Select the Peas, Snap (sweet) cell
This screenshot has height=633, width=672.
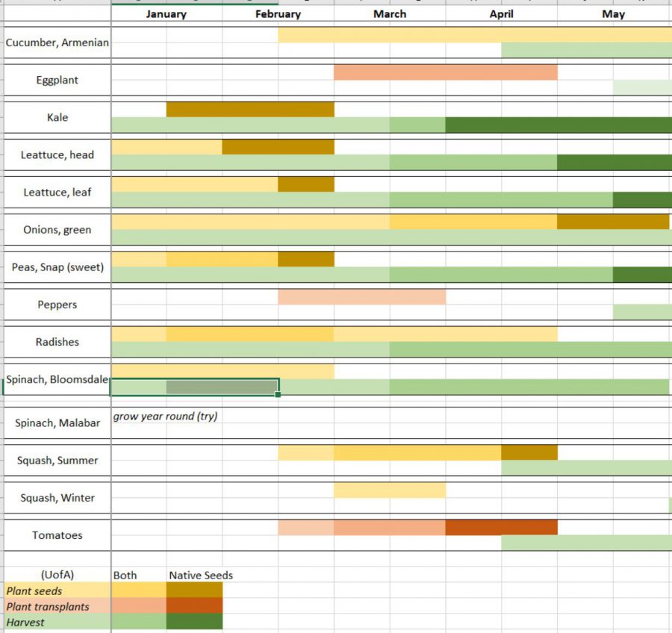pyautogui.click(x=57, y=267)
